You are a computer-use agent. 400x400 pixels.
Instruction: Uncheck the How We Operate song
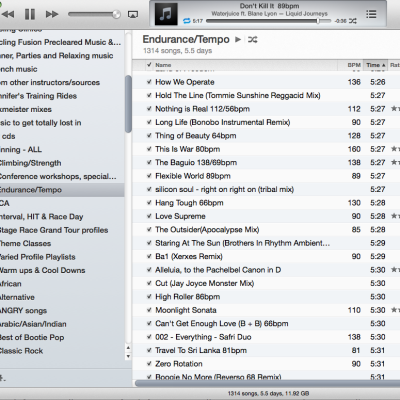click(149, 82)
